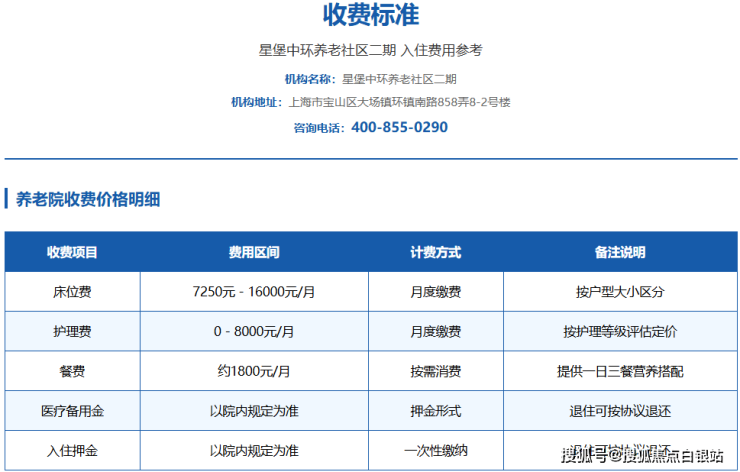Click the 费用区间 column header

pyautogui.click(x=254, y=253)
